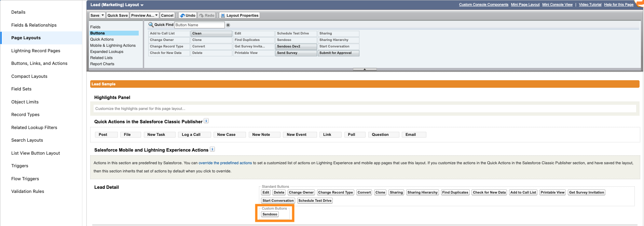The height and width of the screenshot is (226, 644).
Task: Cancel the layout editing
Action: coord(167,15)
